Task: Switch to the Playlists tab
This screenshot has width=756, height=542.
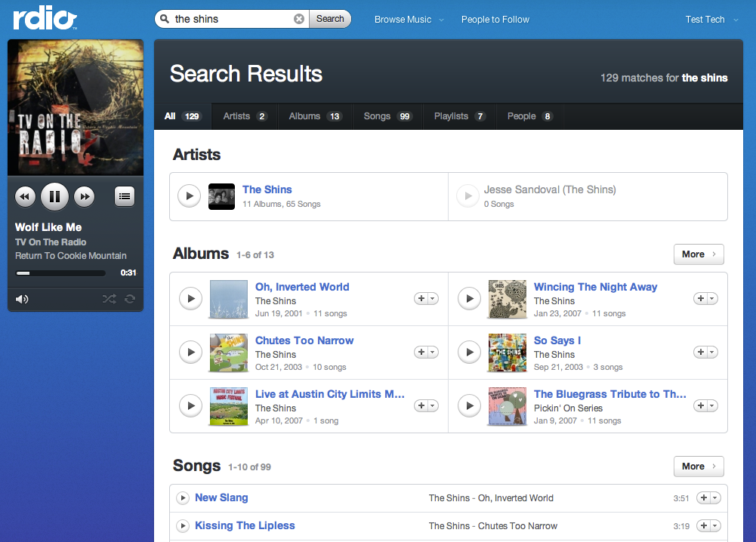Action: 459,116
